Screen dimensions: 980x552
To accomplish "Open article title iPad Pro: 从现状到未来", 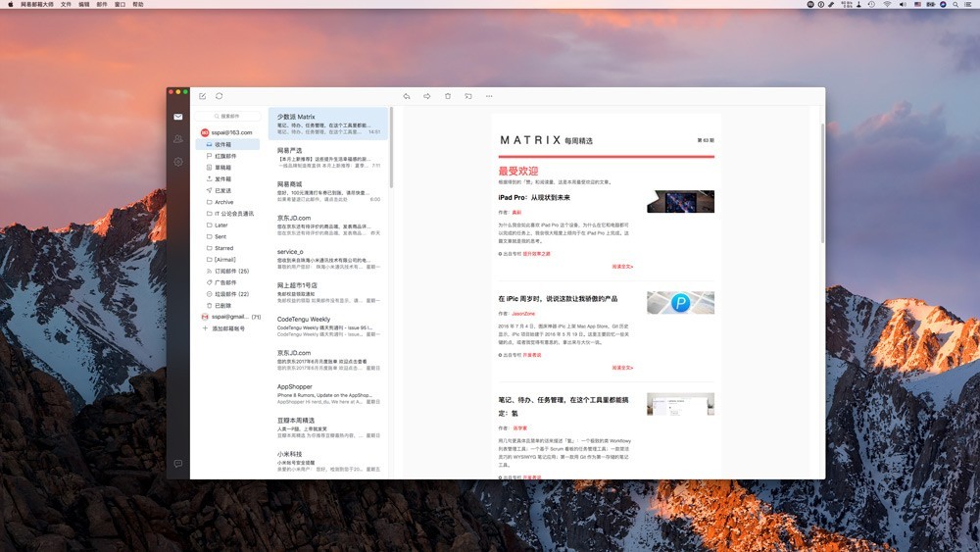I will tap(534, 197).
